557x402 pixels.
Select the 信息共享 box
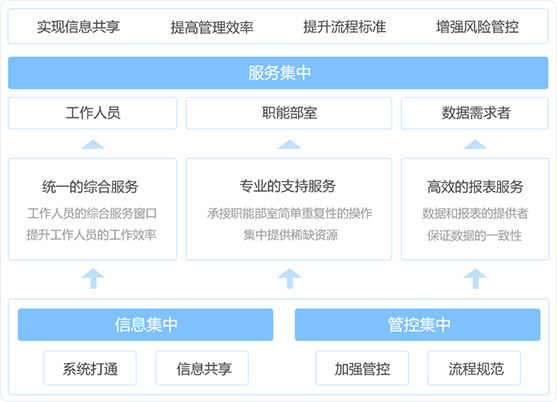(202, 368)
